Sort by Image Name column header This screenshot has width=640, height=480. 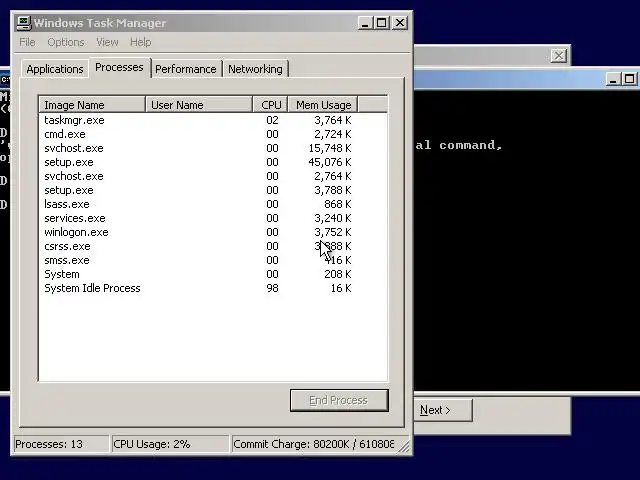coord(92,105)
